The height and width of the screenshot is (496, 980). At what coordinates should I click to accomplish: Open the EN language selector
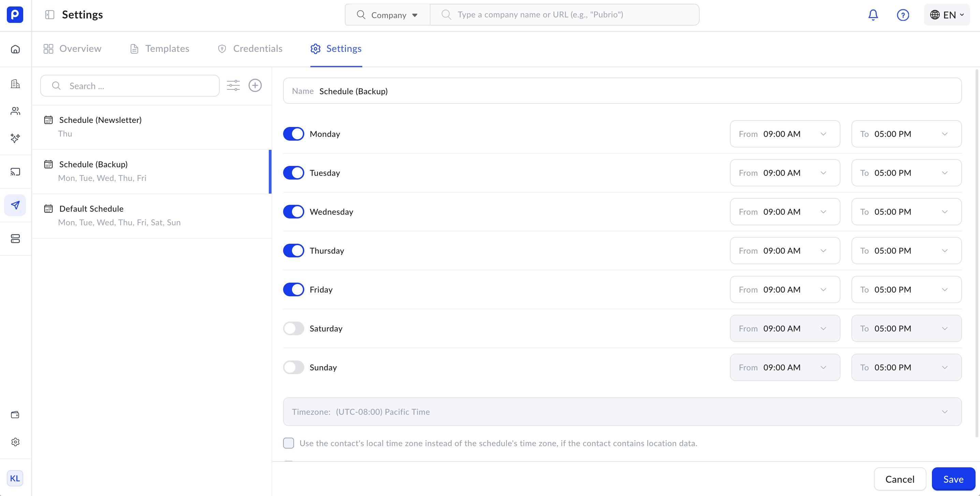pos(947,15)
